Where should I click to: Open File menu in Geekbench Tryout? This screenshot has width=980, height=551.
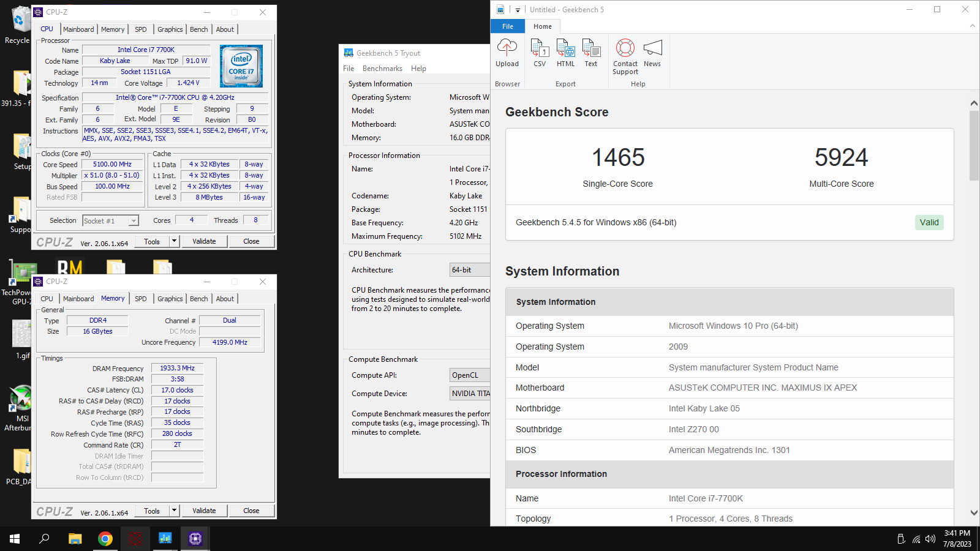[x=349, y=69]
